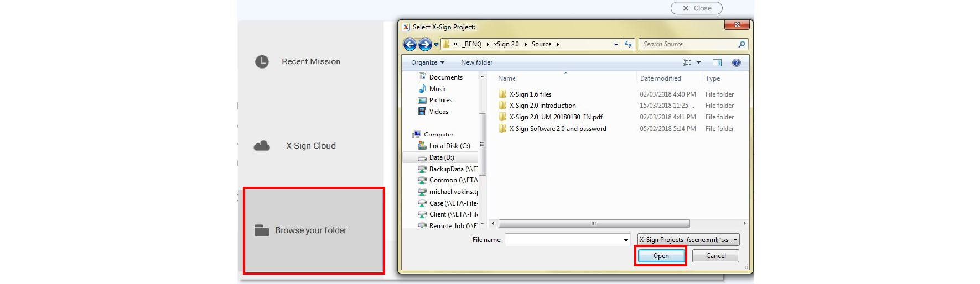This screenshot has height=284, width=980.
Task: Expand the File name history dropdown
Action: [x=626, y=240]
